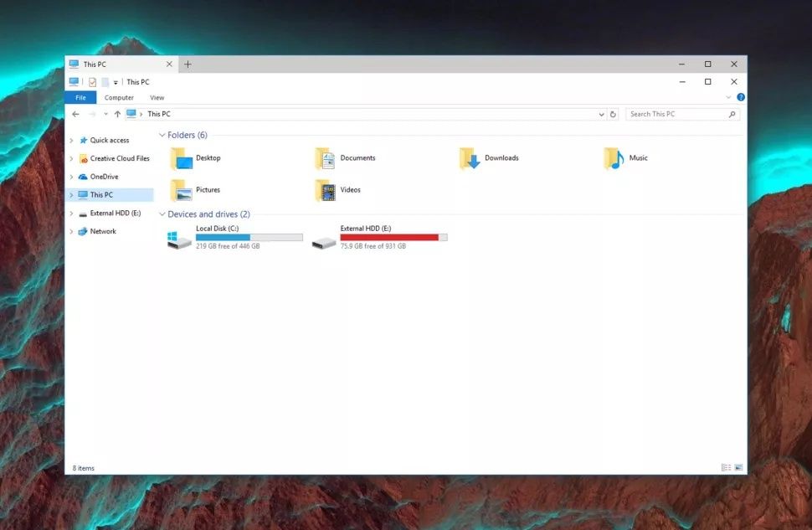This screenshot has height=530, width=812.
Task: Go up one level with up arrow
Action: pyautogui.click(x=117, y=114)
